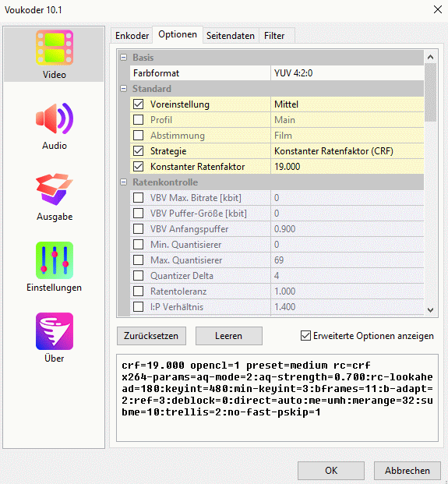Uncheck the Konstanter Ratenfaktor checkbox
This screenshot has height=484, width=448.
coord(138,166)
